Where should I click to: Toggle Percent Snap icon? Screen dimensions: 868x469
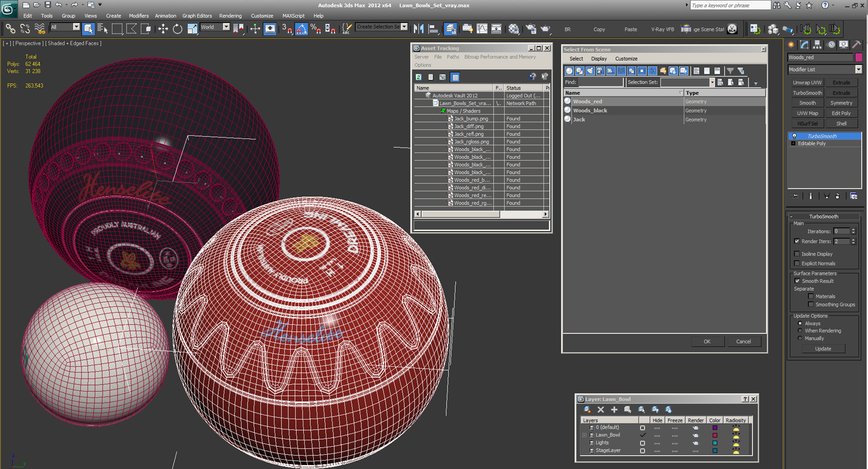(x=316, y=28)
